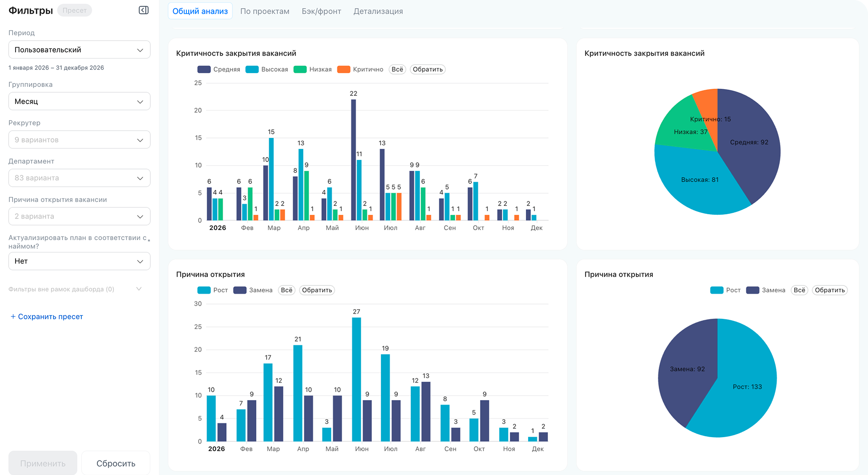Toggle Замена series in the bar chart legend
The height and width of the screenshot is (475, 868).
(x=253, y=290)
